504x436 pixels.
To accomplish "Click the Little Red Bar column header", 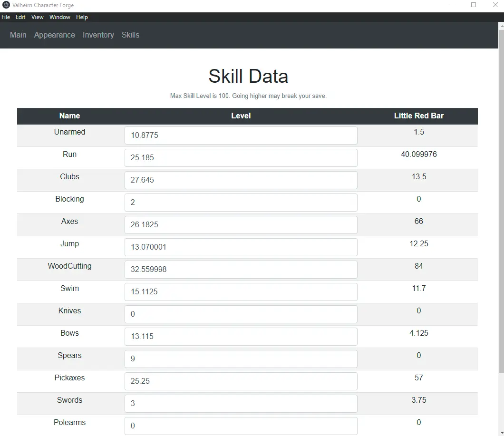I will coord(419,116).
